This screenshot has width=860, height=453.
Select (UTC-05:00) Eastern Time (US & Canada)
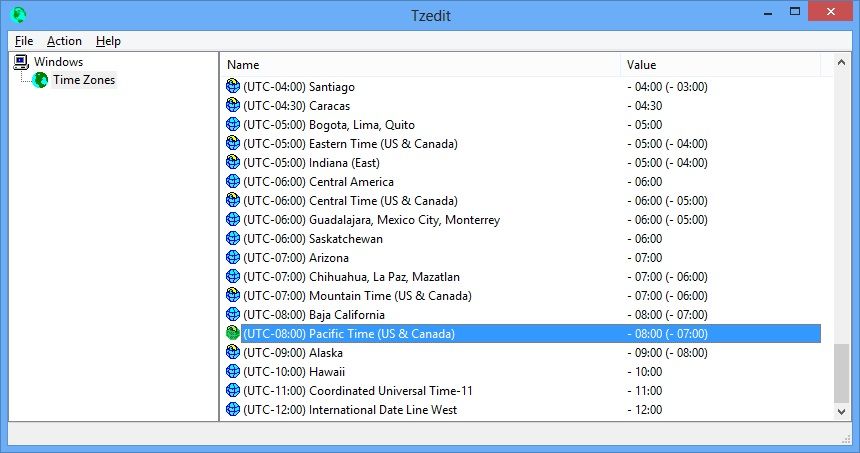[523, 144]
